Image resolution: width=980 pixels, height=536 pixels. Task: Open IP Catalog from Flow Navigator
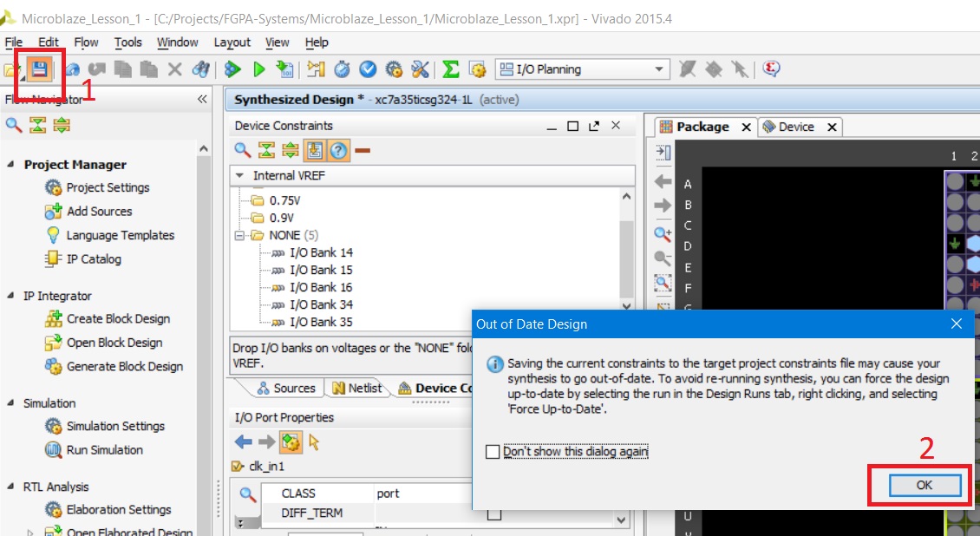coord(94,259)
